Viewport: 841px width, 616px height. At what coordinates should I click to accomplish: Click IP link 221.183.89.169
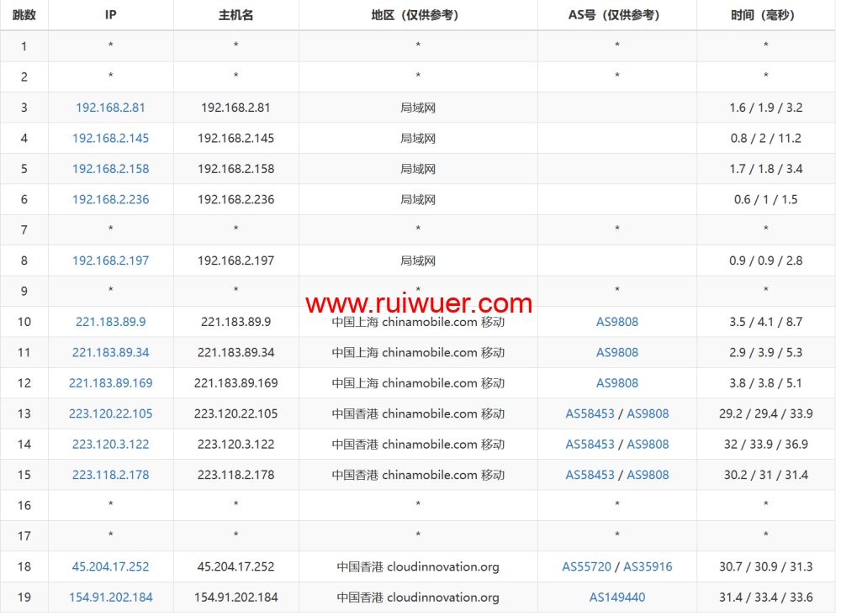pos(110,383)
